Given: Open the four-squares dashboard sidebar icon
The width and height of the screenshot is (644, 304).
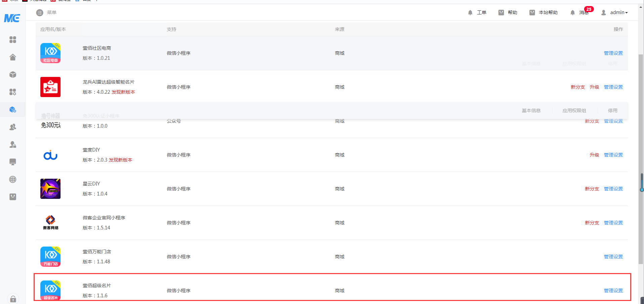Looking at the screenshot, I should pos(13,40).
